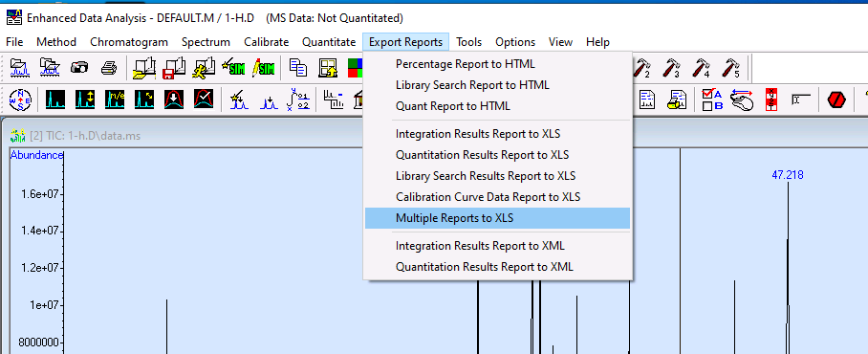Open the Quantitate menu
This screenshot has height=354, width=868.
coord(329,42)
